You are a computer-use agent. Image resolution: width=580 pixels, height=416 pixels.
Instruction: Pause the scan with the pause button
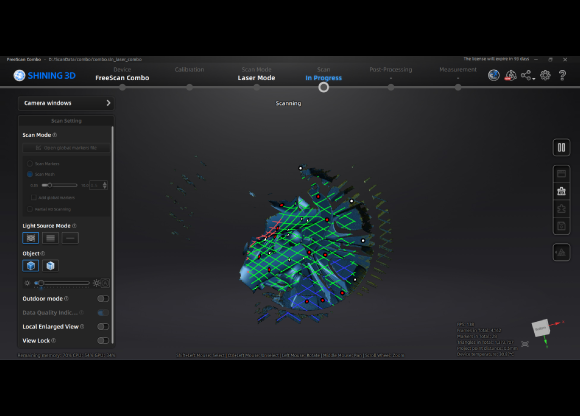561,148
